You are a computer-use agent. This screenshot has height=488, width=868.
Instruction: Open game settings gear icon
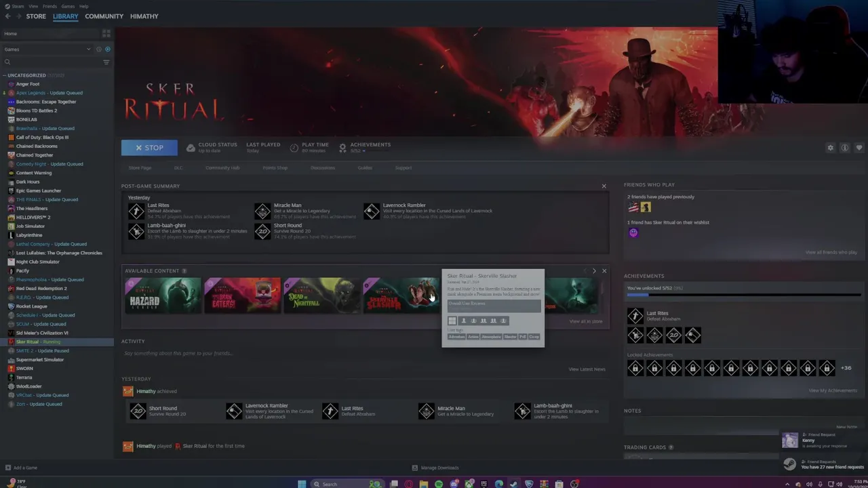pyautogui.click(x=830, y=148)
